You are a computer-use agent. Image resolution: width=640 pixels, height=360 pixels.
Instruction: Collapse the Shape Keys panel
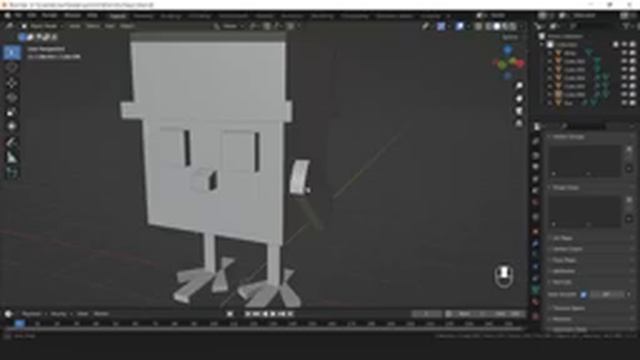coord(566,188)
